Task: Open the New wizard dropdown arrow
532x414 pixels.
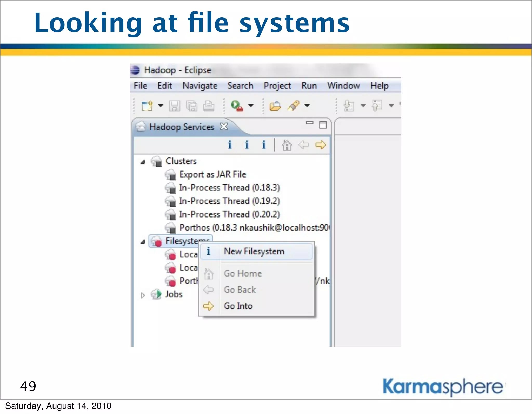Action: (x=161, y=106)
